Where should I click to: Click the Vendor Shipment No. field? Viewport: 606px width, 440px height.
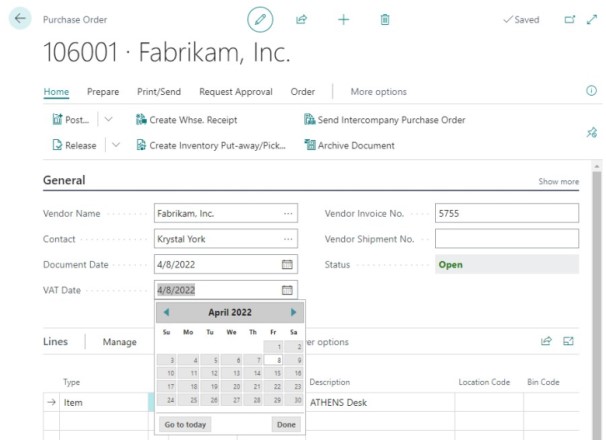click(507, 239)
